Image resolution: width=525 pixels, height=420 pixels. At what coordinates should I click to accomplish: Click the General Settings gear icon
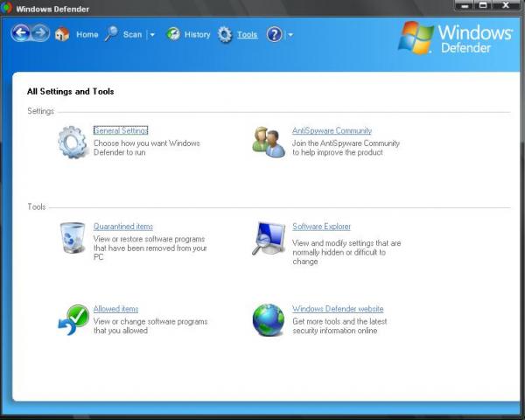pos(73,142)
